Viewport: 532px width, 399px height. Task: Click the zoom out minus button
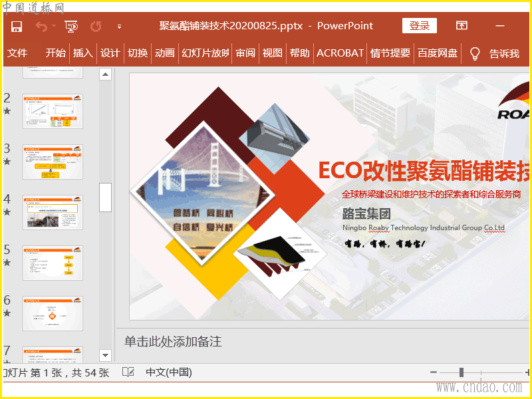434,372
